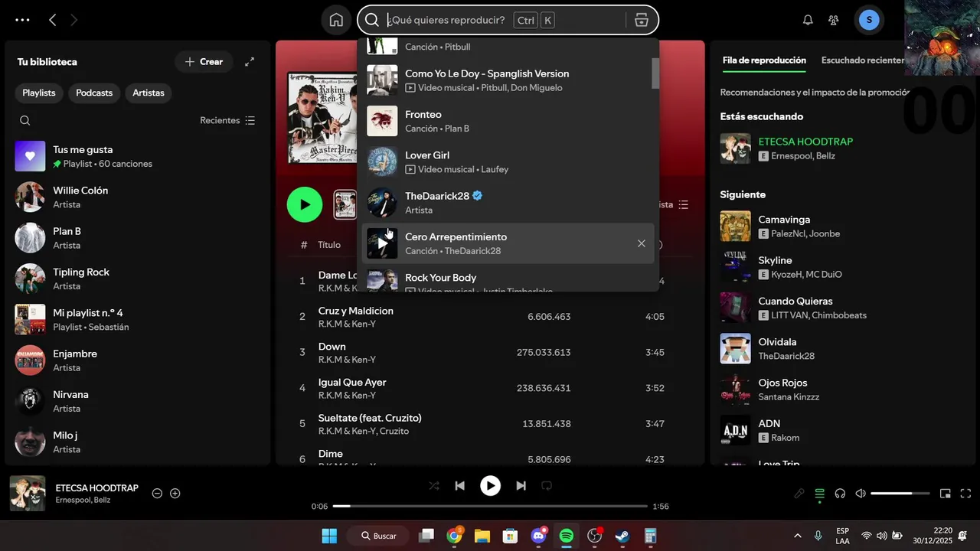This screenshot has height=551, width=980.
Task: Open Tipling Rock artist
Action: tap(138, 279)
